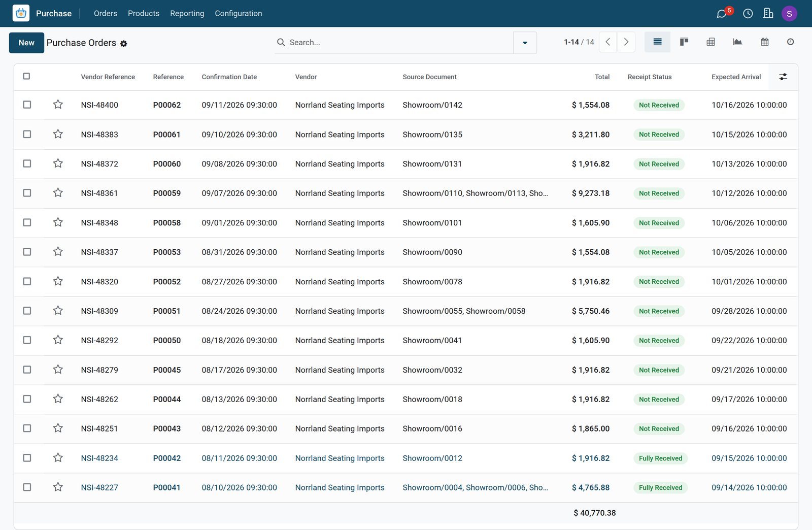Star the P00059 order as favorite
Viewport: 812px width, 530px height.
coord(58,193)
